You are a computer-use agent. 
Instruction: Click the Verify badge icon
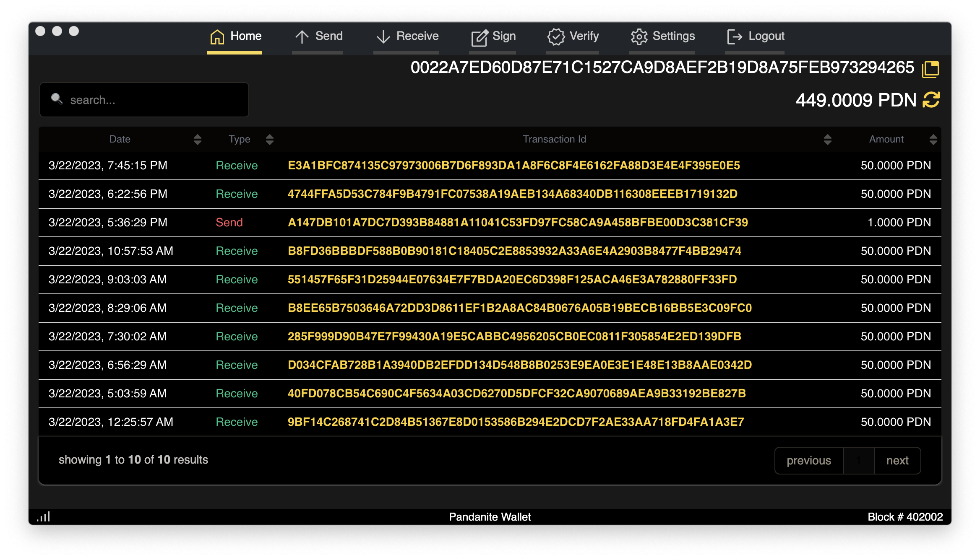(x=556, y=37)
